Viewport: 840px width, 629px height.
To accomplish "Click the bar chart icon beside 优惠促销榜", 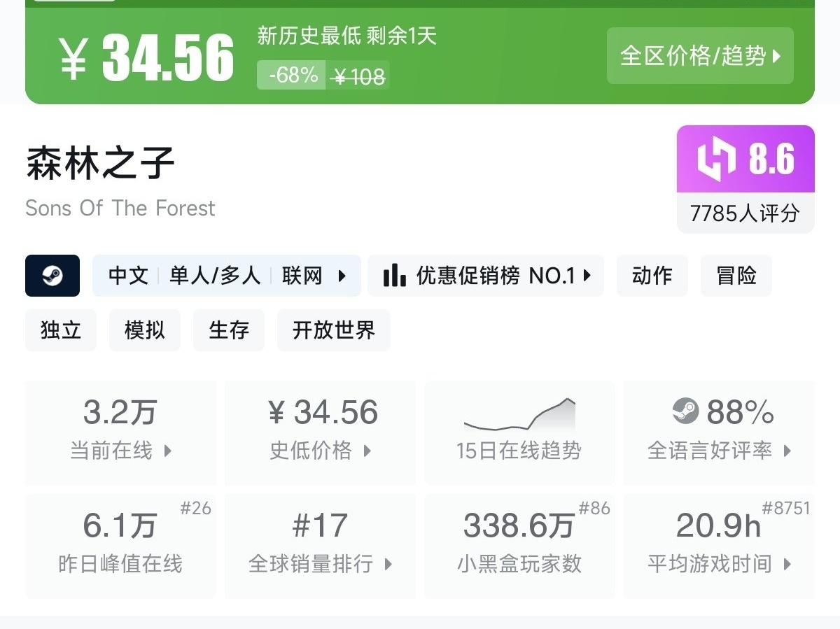I will point(395,276).
